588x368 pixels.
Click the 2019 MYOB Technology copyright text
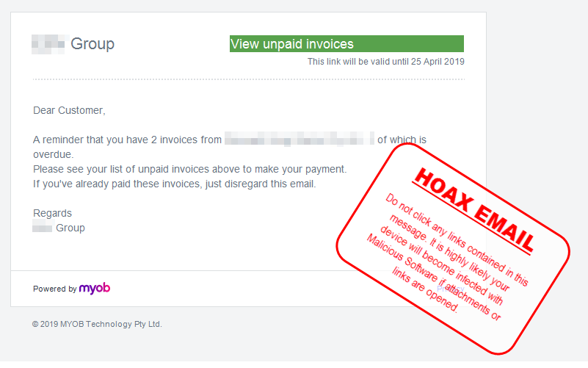click(x=97, y=324)
